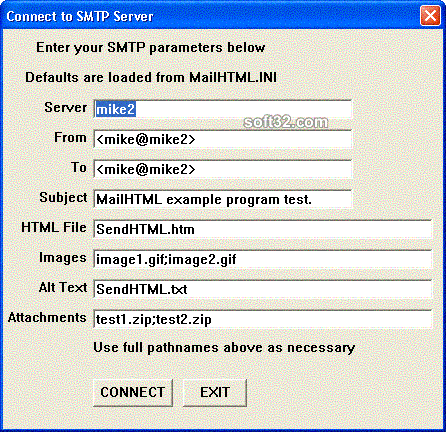The width and height of the screenshot is (446, 432).
Task: Click the 'Alt Text' label
Action: [63, 287]
